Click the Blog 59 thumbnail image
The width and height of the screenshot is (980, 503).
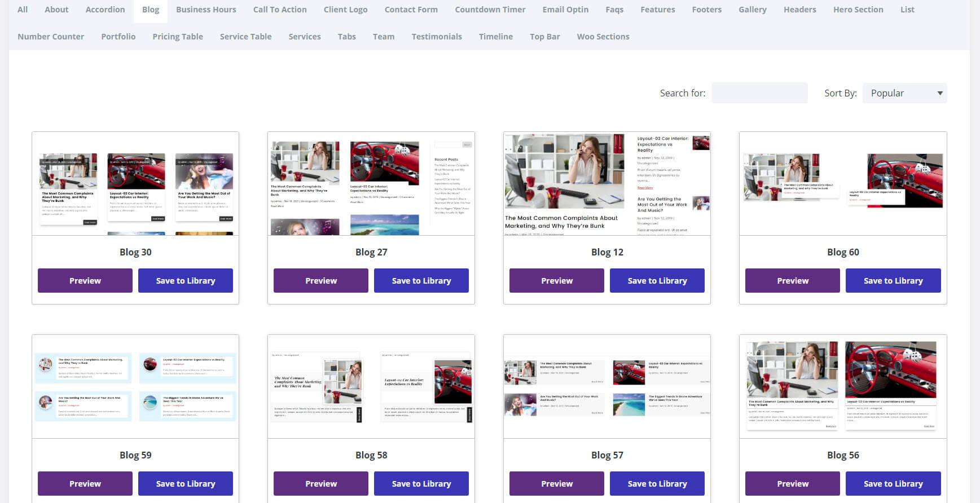[x=135, y=387]
